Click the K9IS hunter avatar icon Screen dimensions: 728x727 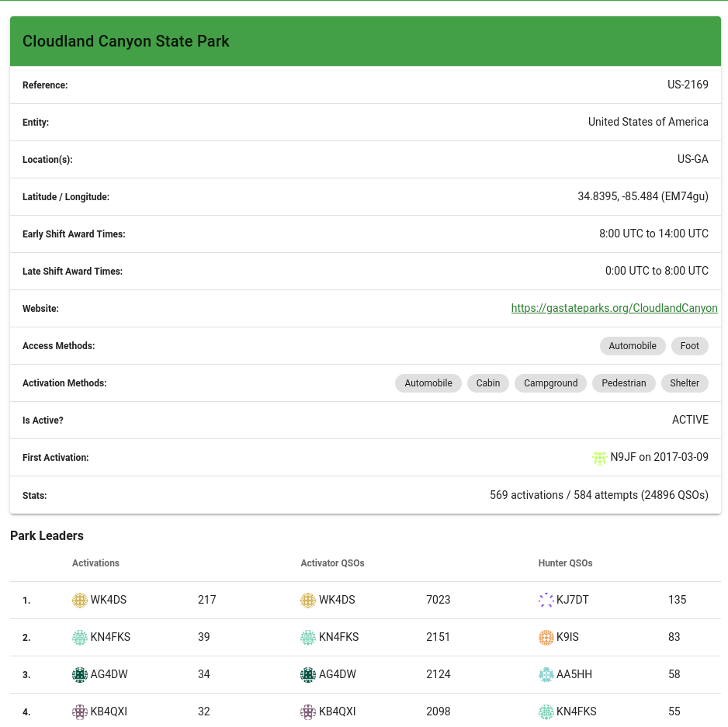click(x=546, y=637)
